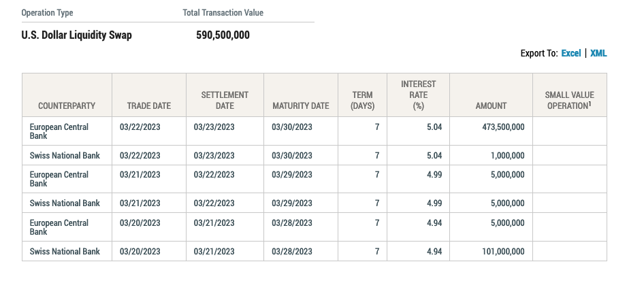
Task: Click the Small Value Operation column header
Action: coord(569,100)
